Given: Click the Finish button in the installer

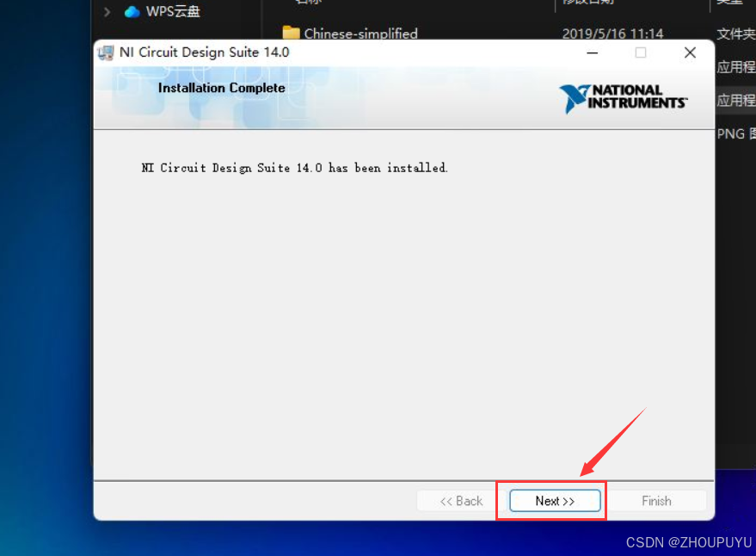Looking at the screenshot, I should [x=656, y=501].
